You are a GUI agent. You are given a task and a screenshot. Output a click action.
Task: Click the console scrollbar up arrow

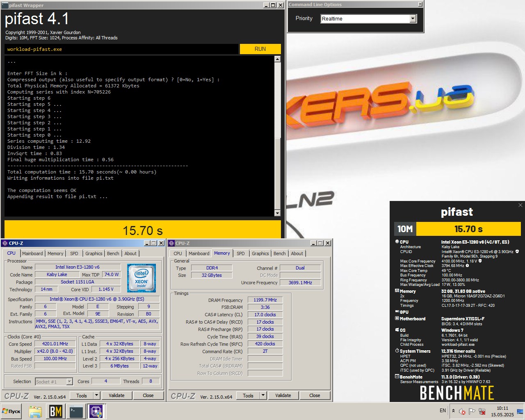277,59
